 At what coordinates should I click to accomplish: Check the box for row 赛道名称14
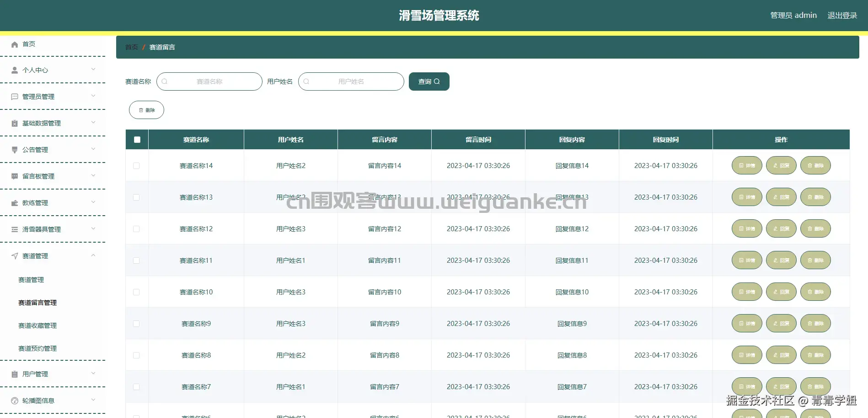click(136, 166)
